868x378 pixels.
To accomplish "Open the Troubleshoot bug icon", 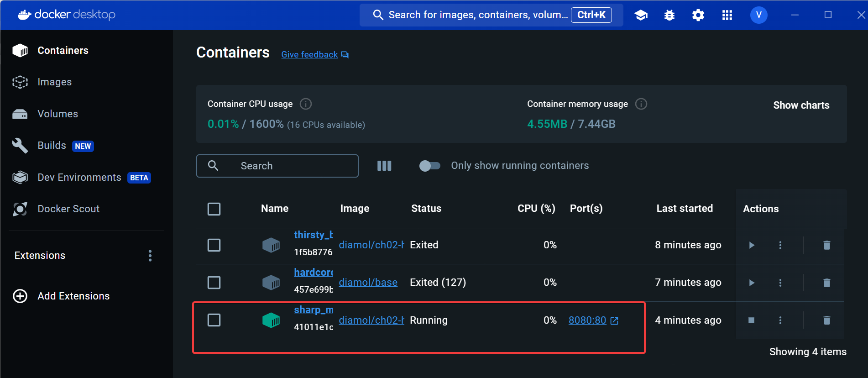I will [669, 15].
